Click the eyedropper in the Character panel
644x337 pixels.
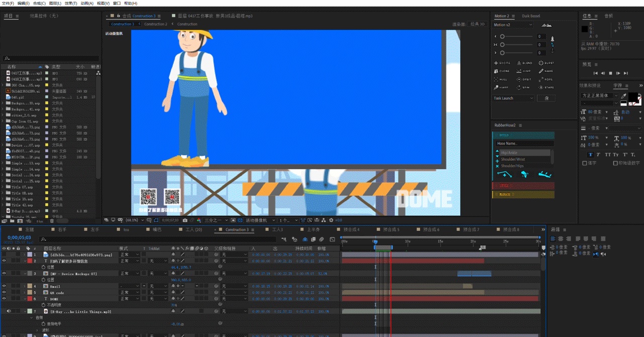pyautogui.click(x=624, y=96)
